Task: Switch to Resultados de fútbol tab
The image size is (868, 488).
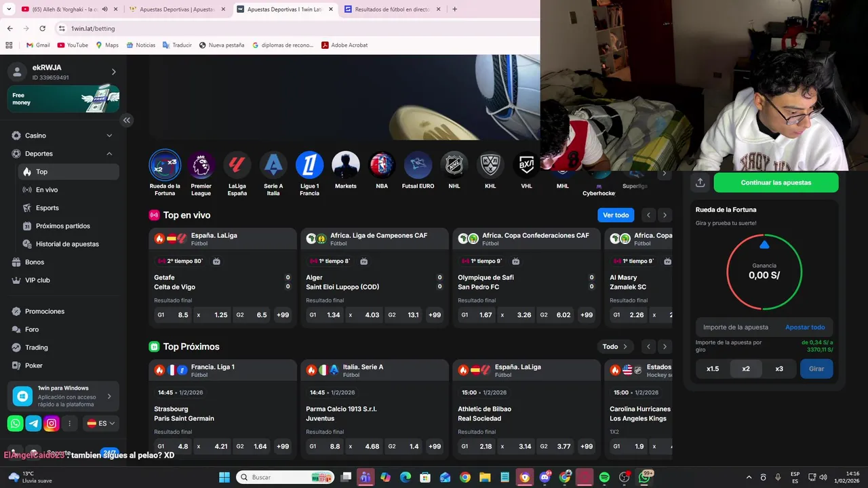Action: pos(392,9)
